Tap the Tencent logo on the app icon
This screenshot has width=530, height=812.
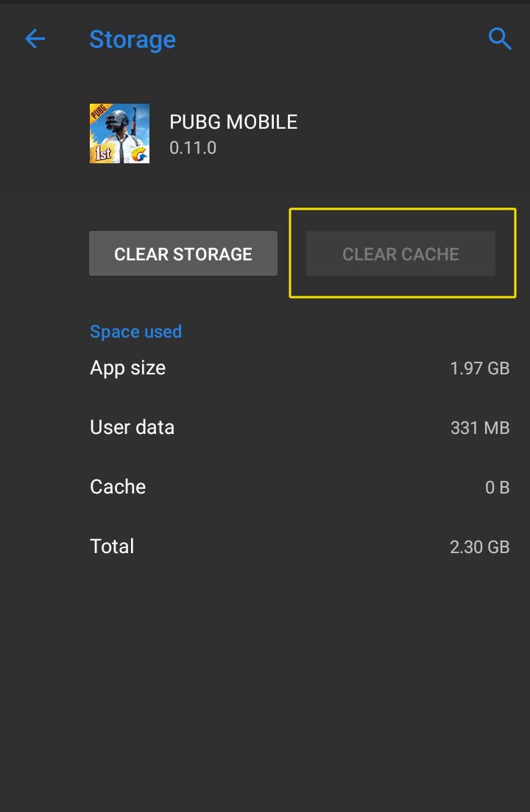pos(138,153)
